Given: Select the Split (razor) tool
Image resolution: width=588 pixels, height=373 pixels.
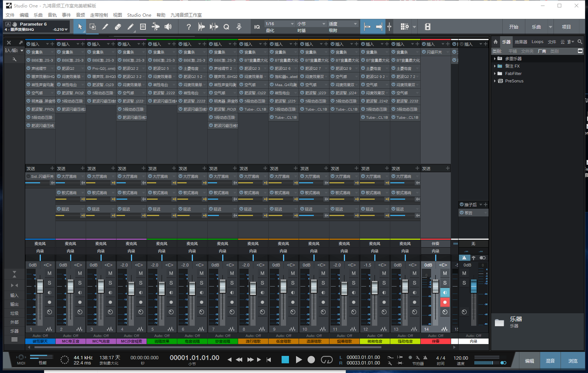Looking at the screenshot, I should point(105,27).
